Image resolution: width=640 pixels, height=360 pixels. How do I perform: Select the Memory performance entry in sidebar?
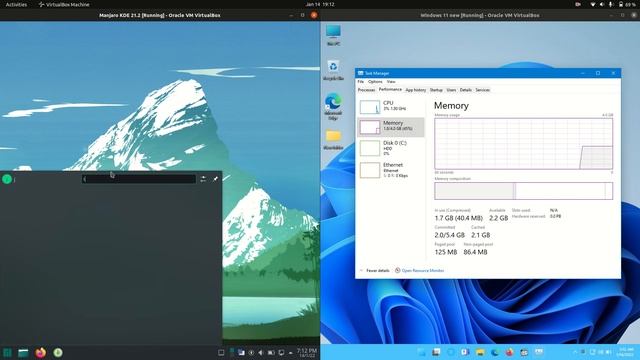pos(391,127)
